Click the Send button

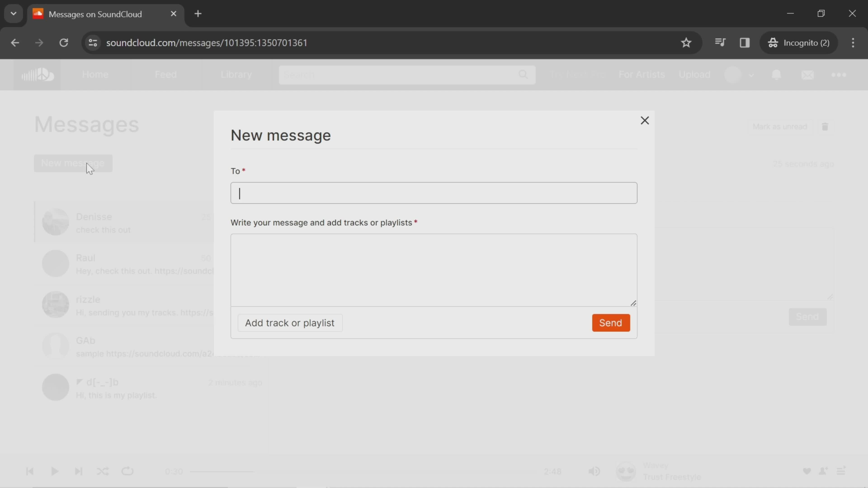click(x=611, y=322)
